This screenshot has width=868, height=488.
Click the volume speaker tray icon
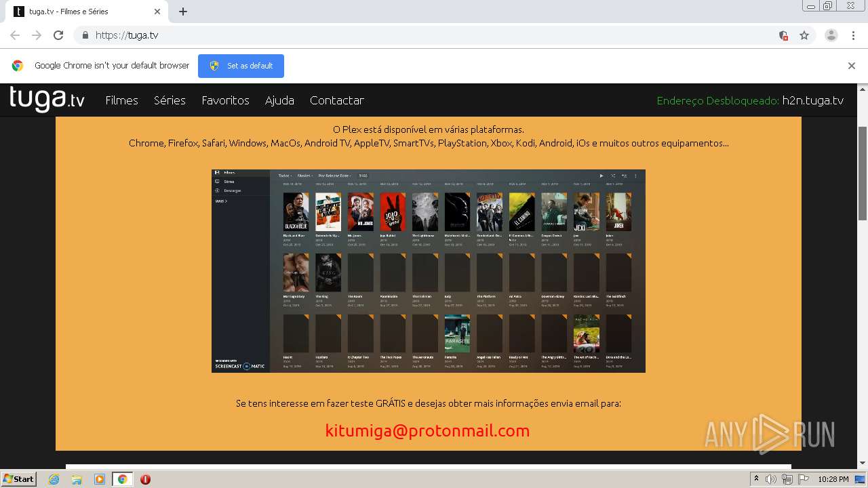(x=771, y=479)
